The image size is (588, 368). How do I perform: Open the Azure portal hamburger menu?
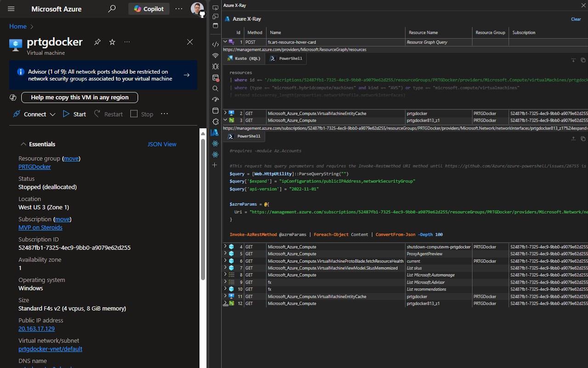[11, 9]
